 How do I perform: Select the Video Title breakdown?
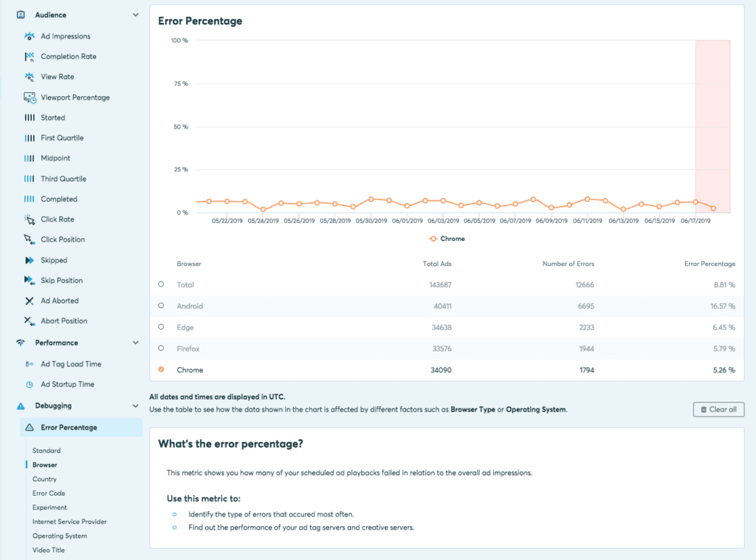48,550
